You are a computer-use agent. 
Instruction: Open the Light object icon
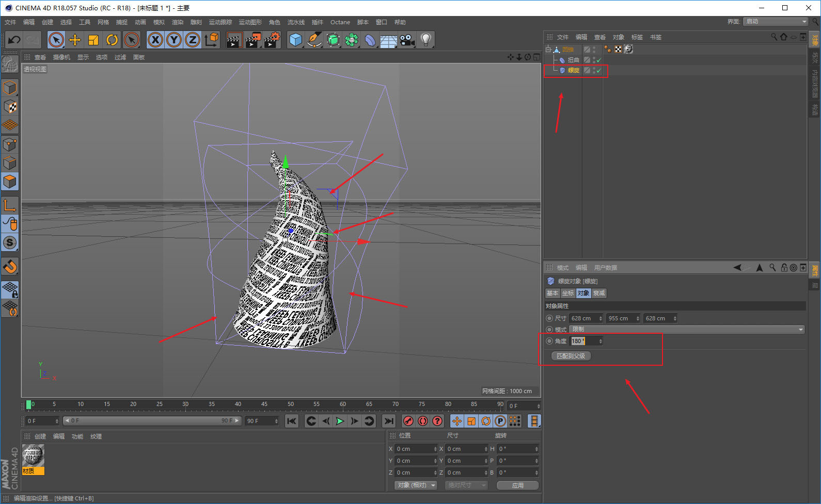425,40
